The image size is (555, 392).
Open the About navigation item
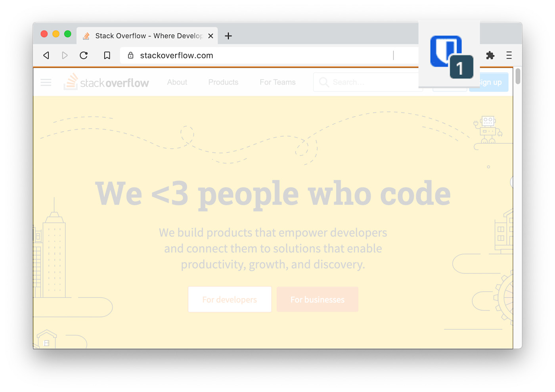point(177,82)
